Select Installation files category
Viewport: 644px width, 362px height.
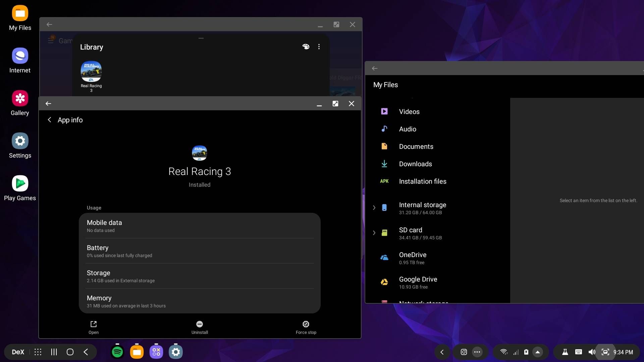422,181
